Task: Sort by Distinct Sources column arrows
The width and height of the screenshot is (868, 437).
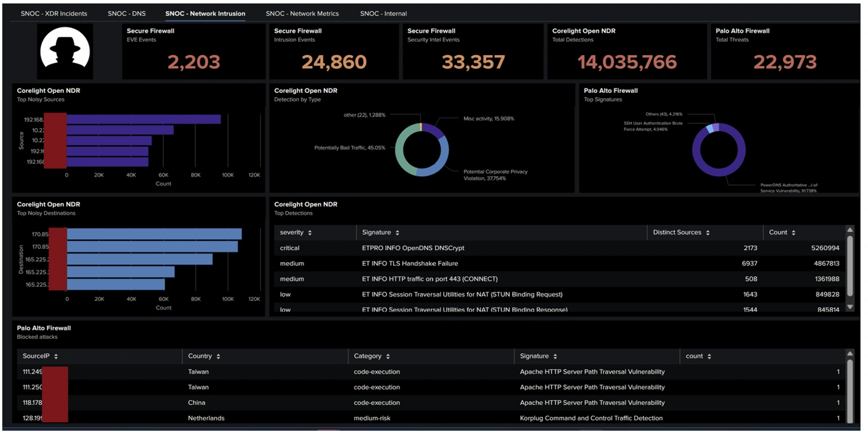Action: click(x=708, y=233)
